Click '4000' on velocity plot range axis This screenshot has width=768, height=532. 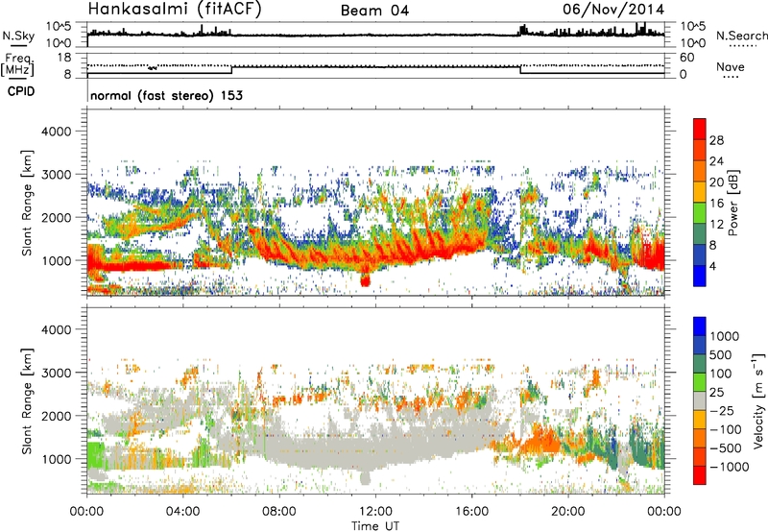coord(57,329)
